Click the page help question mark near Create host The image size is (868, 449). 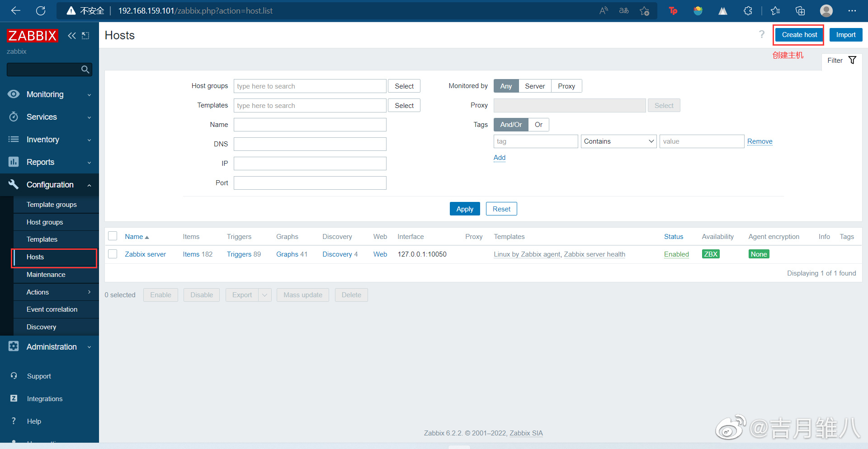coord(762,35)
